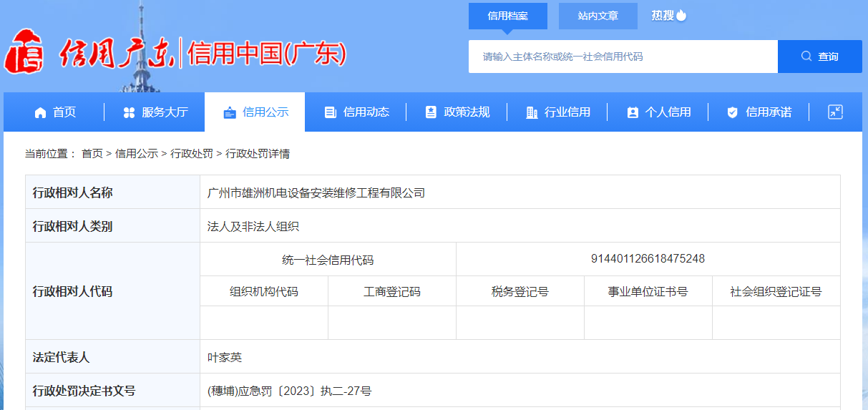Open 信用公示 breadcrumb link
This screenshot has height=410, width=868.
[x=136, y=154]
